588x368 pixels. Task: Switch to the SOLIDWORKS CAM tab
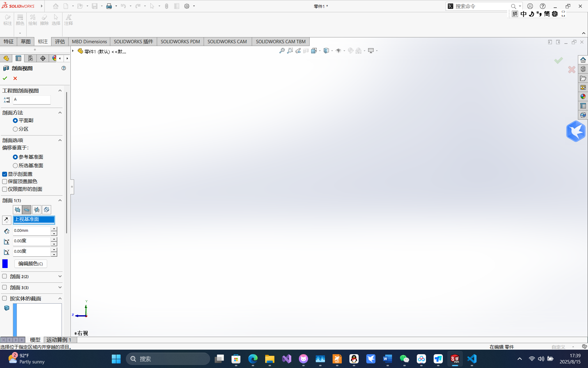click(227, 41)
